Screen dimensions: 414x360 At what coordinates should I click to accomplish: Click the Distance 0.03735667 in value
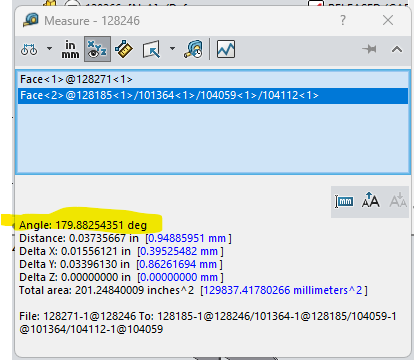coord(79,238)
